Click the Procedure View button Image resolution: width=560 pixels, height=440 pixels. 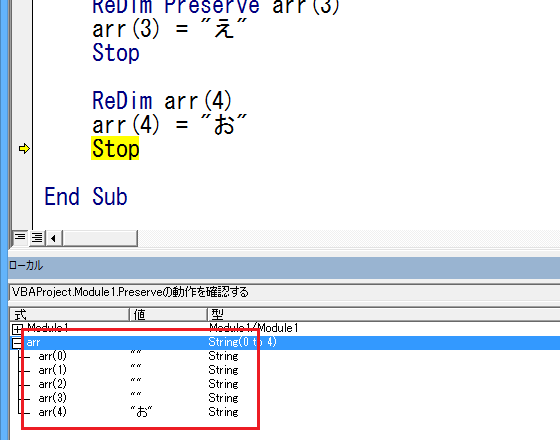(20, 238)
